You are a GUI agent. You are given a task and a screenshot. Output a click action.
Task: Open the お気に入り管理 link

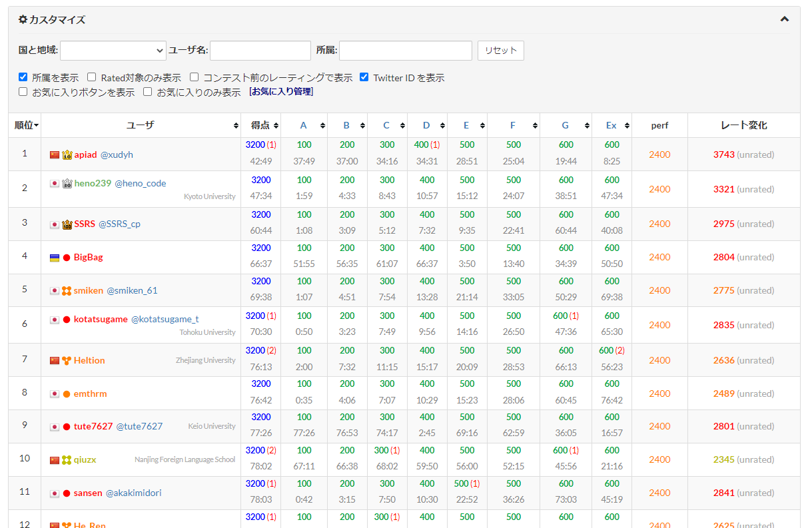point(281,92)
